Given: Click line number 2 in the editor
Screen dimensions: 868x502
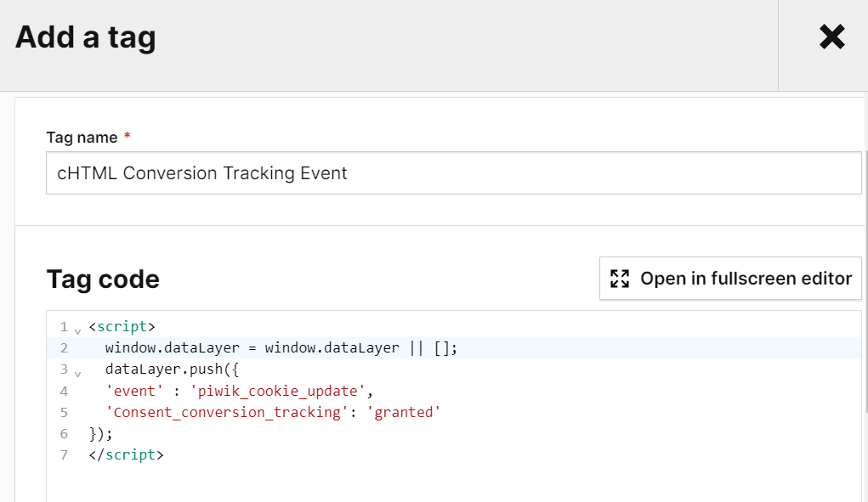Looking at the screenshot, I should 64,347.
